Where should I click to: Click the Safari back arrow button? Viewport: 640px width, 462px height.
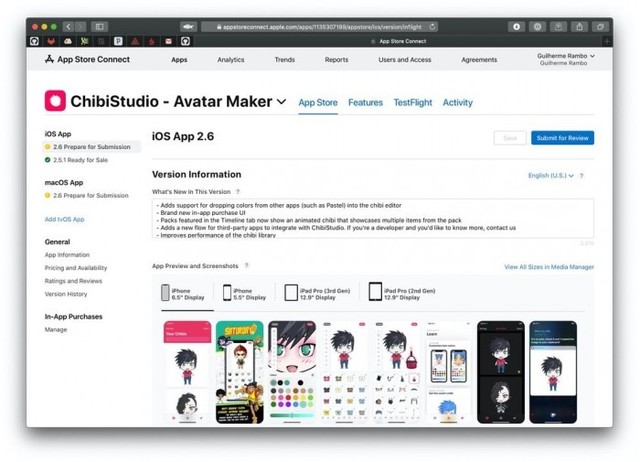tap(69, 26)
